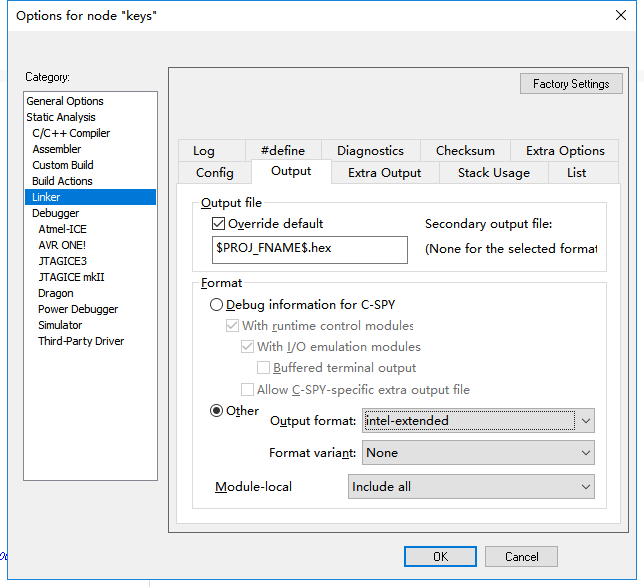This screenshot has width=644, height=587.
Task: Toggle Buffered terminal output checkbox
Action: [263, 368]
